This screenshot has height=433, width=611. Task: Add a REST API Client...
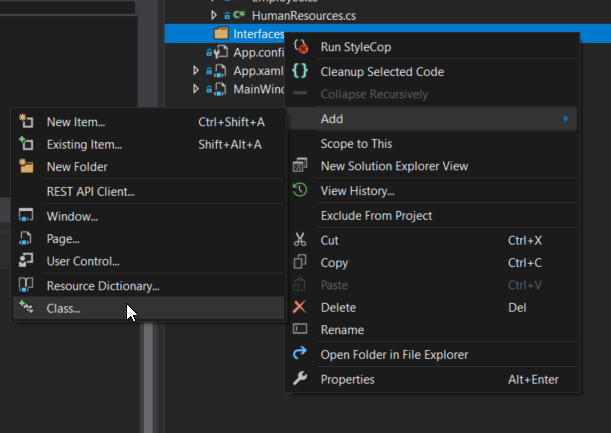point(90,191)
